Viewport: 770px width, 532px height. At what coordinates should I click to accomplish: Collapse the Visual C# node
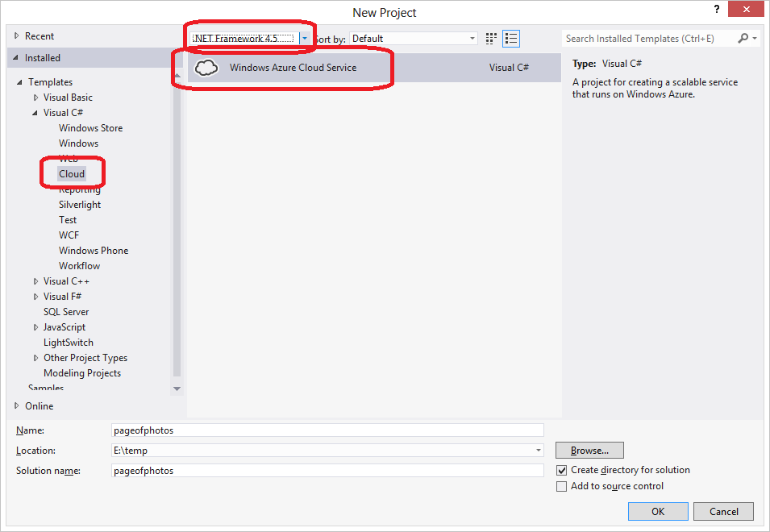(x=35, y=113)
